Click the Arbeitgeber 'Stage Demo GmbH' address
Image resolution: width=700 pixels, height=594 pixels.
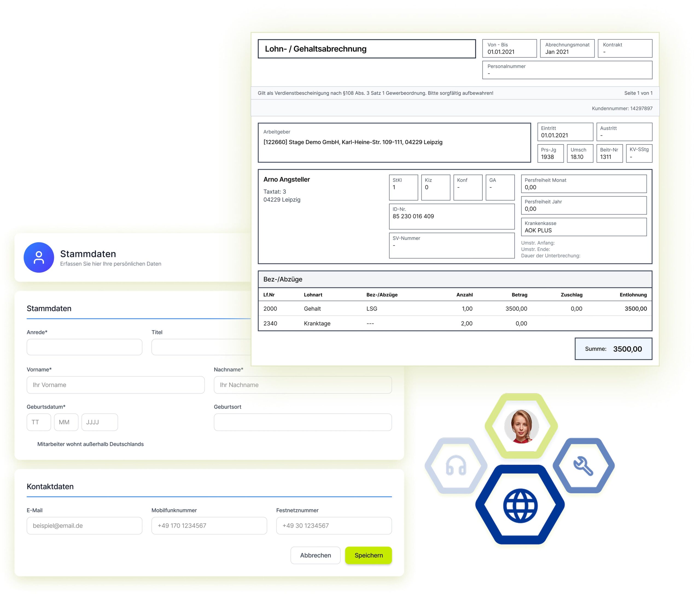point(353,142)
